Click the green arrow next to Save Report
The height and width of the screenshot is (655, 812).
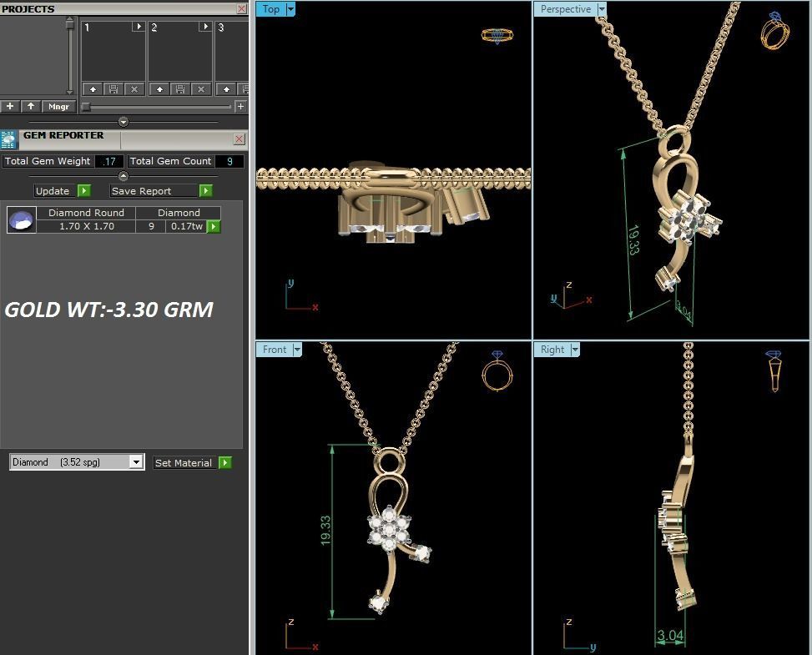pos(205,191)
